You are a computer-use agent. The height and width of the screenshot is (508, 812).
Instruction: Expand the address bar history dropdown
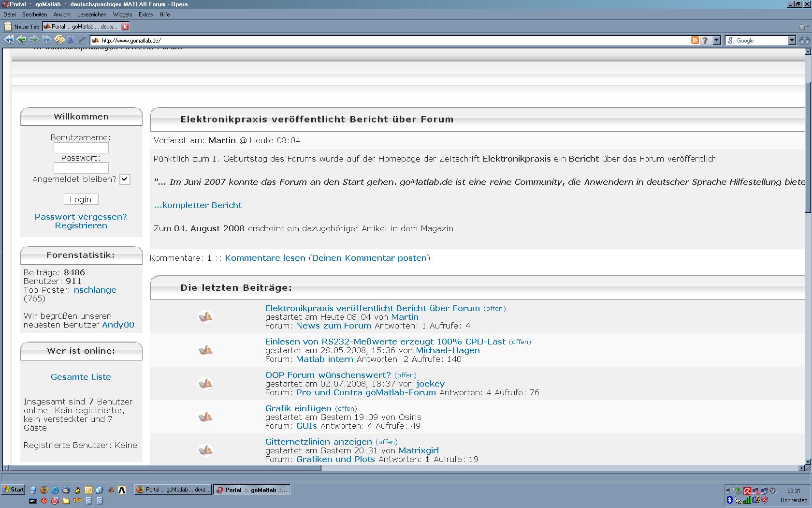[717, 41]
